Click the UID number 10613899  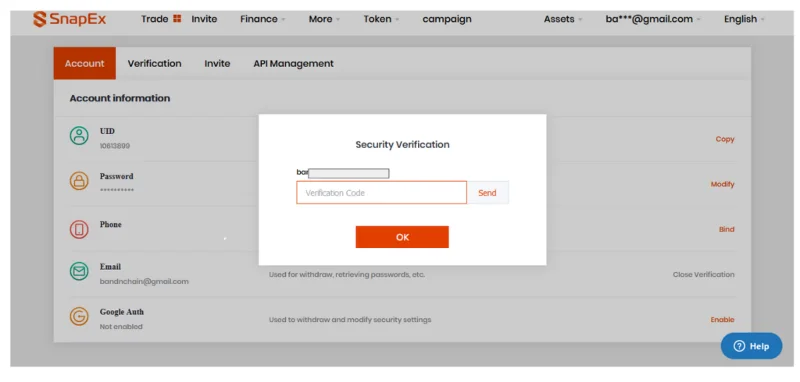point(115,146)
